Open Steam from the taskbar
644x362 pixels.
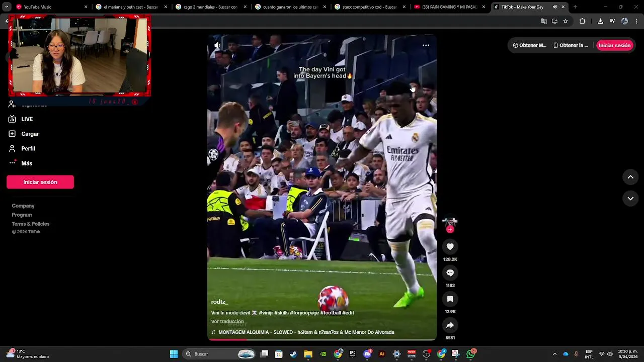click(x=293, y=354)
